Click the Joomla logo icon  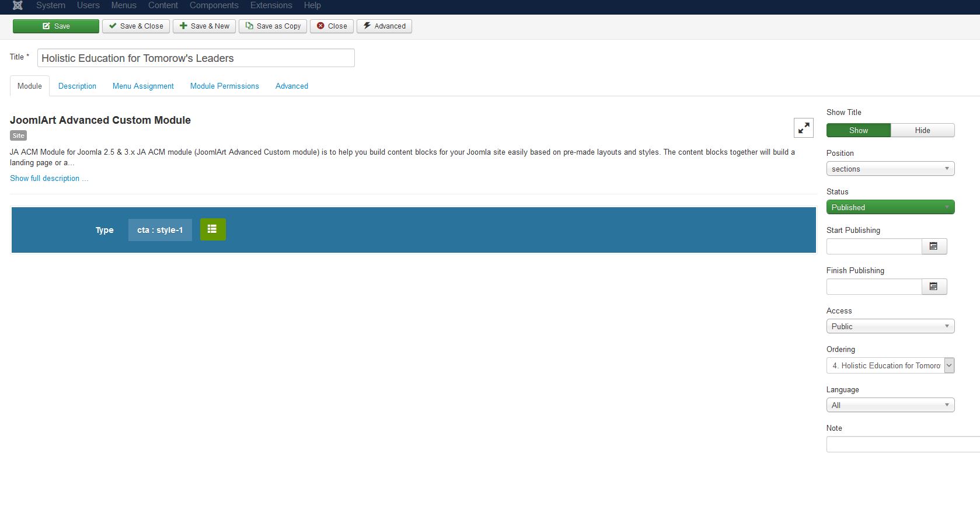[x=18, y=5]
